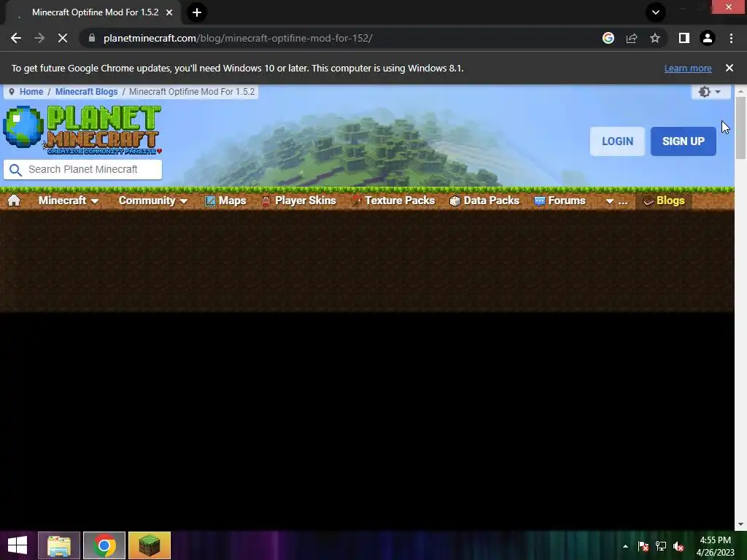Open the Learn more link
This screenshot has height=560, width=747.
(x=688, y=68)
